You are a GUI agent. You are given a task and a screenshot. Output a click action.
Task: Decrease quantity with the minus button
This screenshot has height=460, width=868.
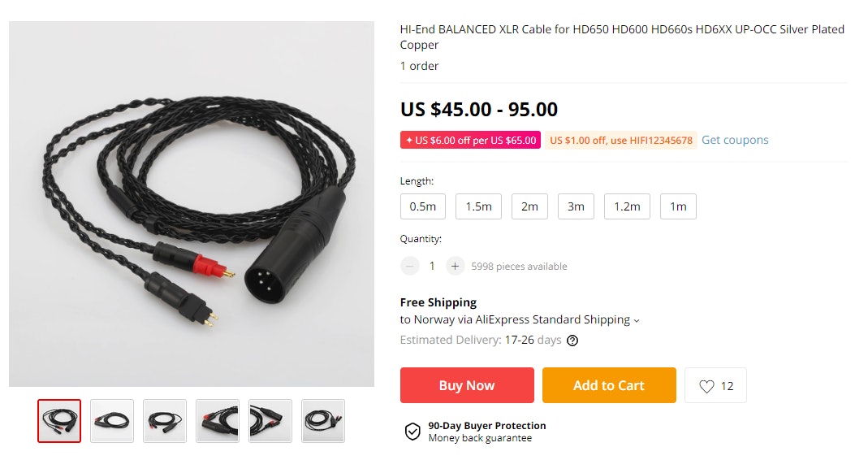point(410,266)
